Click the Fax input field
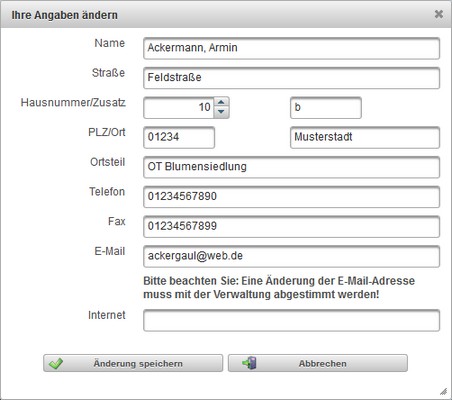This screenshot has width=452, height=400. pos(291,227)
